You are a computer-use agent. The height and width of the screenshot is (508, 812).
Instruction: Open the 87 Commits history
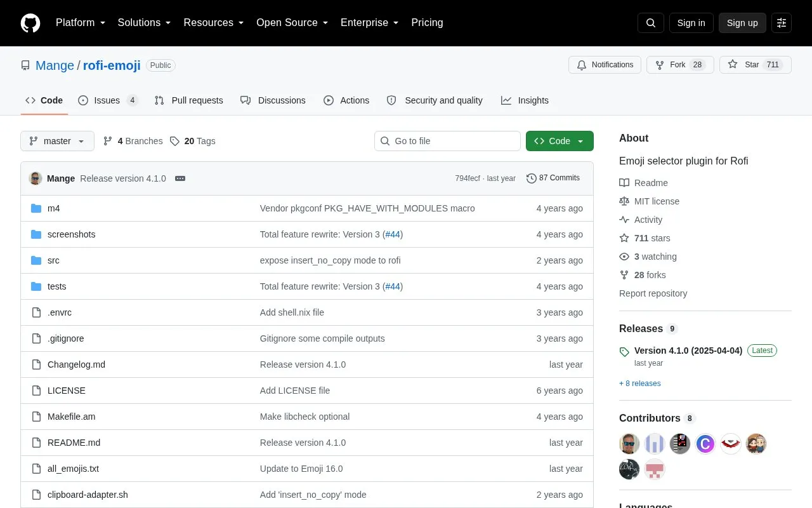click(x=553, y=178)
